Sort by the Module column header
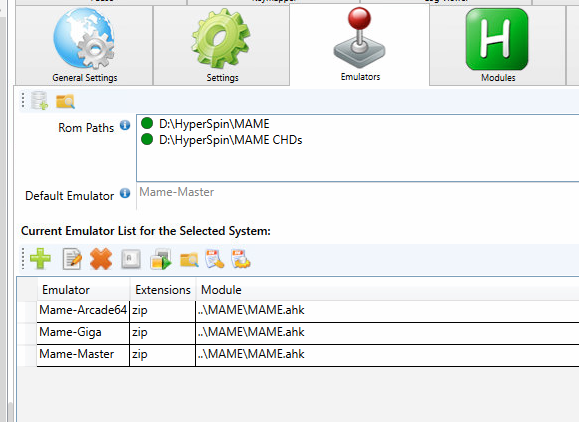 [387, 290]
